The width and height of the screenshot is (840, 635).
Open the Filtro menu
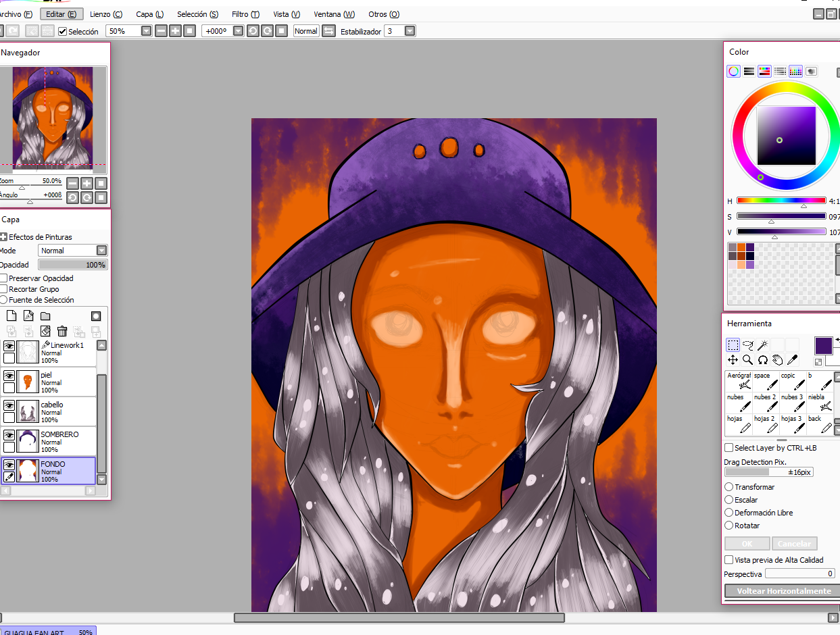245,14
